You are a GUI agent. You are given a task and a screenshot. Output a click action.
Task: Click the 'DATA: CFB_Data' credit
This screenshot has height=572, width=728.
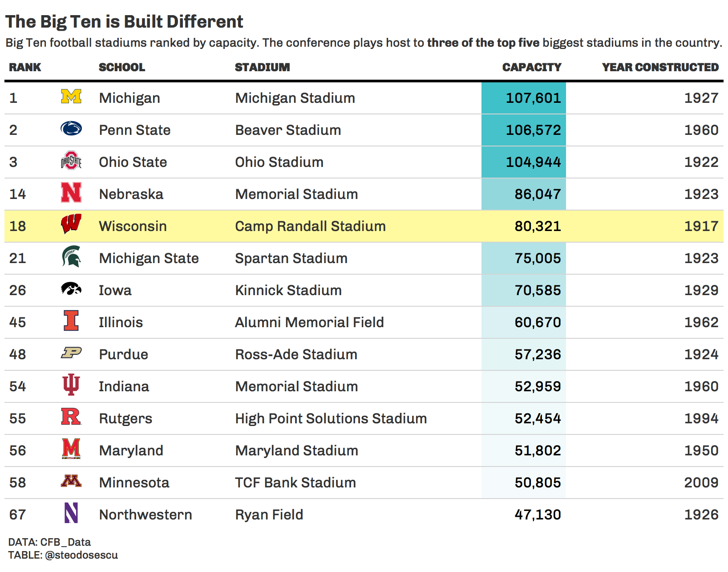pos(49,542)
